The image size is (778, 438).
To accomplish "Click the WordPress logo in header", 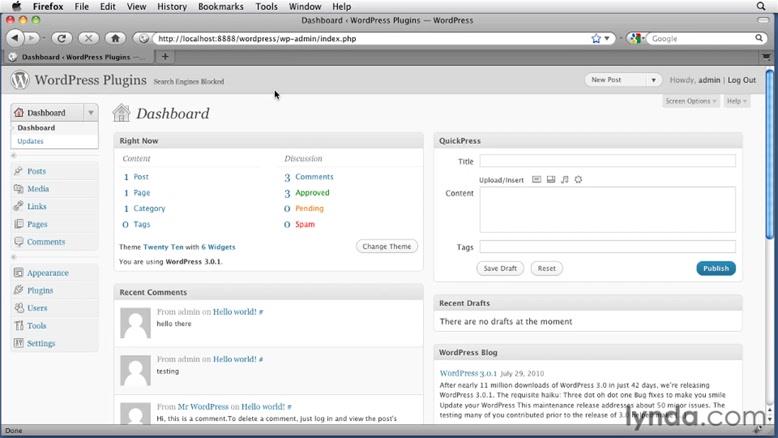I will point(20,80).
